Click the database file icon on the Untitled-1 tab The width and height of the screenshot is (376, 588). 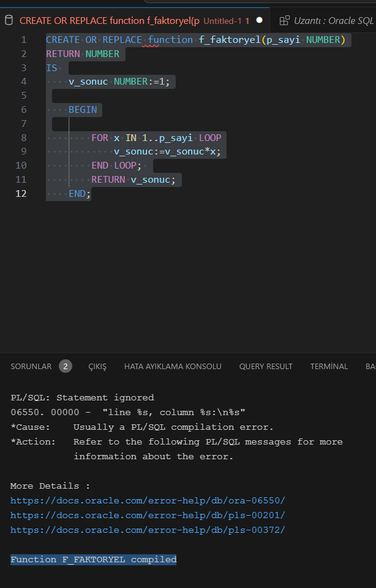pyautogui.click(x=9, y=20)
